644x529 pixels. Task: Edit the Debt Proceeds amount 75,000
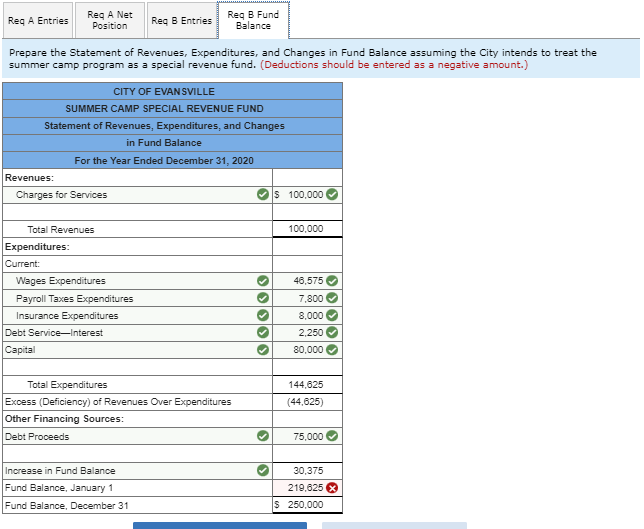coord(307,436)
